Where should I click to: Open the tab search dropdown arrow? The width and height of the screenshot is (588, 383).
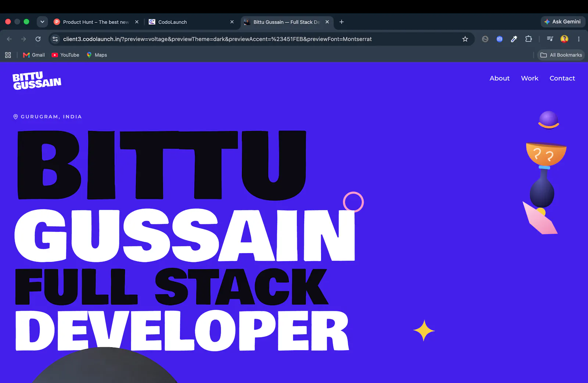(x=42, y=22)
